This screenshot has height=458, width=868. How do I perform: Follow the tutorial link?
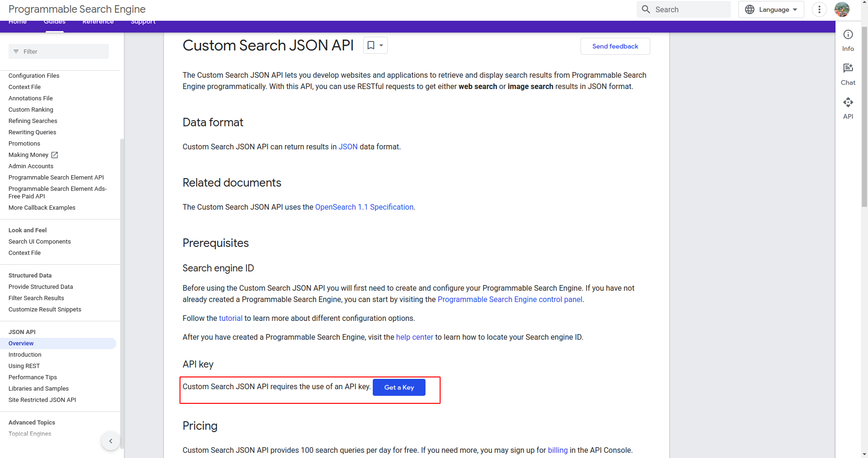point(231,319)
